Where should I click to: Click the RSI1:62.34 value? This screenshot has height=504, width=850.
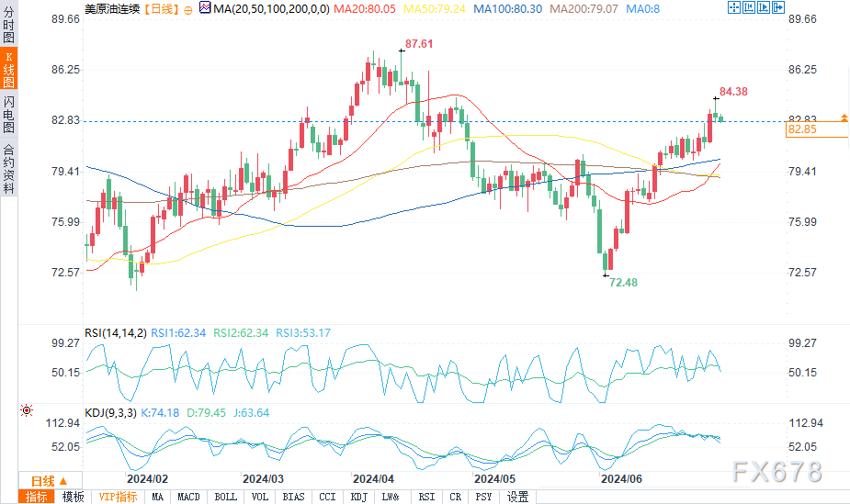click(178, 333)
